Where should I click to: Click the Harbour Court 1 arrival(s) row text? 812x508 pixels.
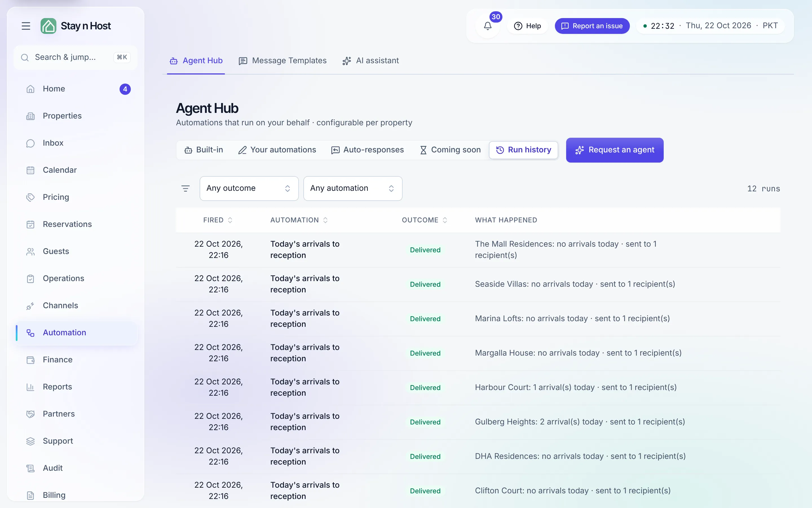(x=575, y=387)
